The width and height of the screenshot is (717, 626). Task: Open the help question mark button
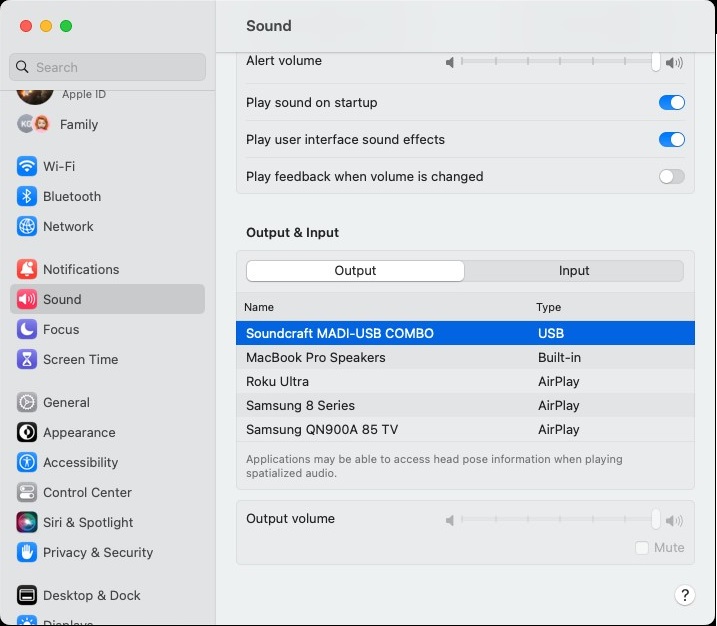(685, 595)
